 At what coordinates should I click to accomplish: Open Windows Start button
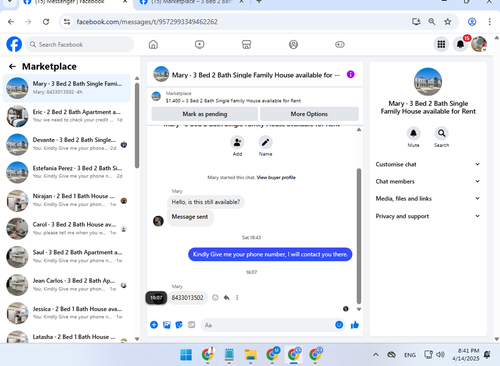coord(186,355)
